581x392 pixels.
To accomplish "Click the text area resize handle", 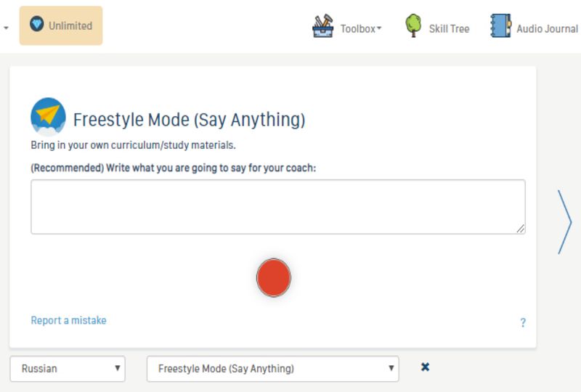I will tap(521, 229).
